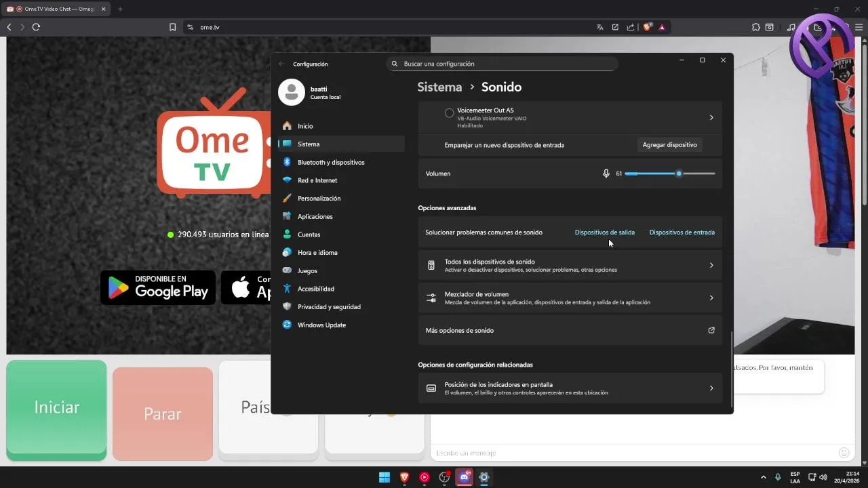Open Todos los dispositivos de sonido chevron
The width and height of the screenshot is (868, 488).
711,265
